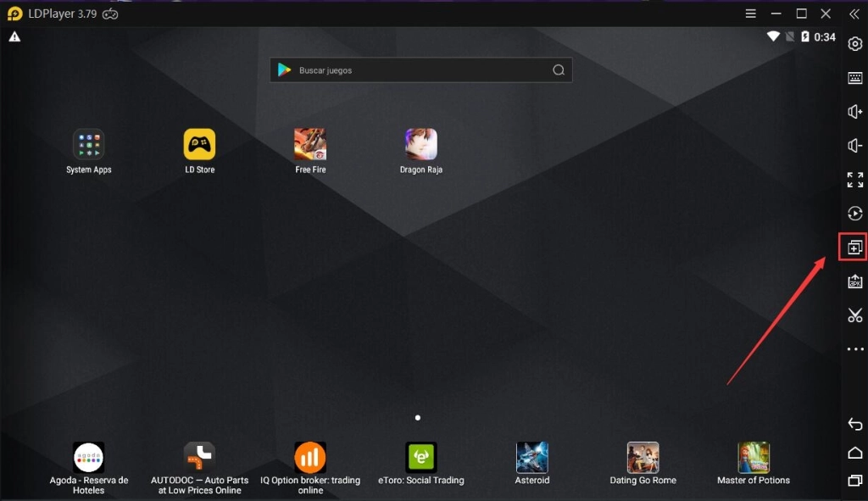Launch the Asteroid game
868x501 pixels.
tap(532, 457)
